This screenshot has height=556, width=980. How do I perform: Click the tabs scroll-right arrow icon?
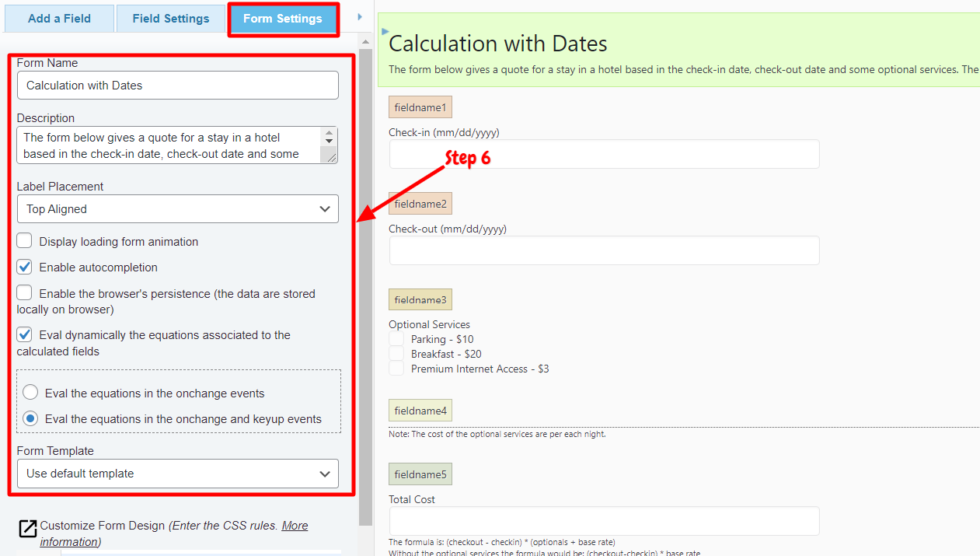click(360, 17)
